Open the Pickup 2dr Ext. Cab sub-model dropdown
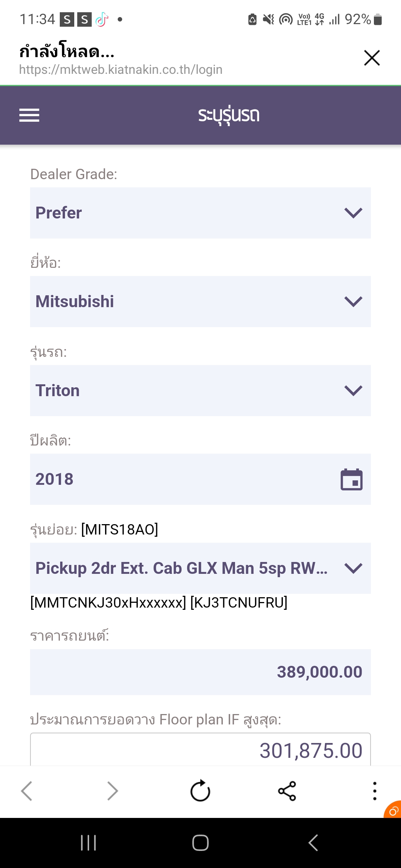Image resolution: width=401 pixels, height=868 pixels. point(200,568)
